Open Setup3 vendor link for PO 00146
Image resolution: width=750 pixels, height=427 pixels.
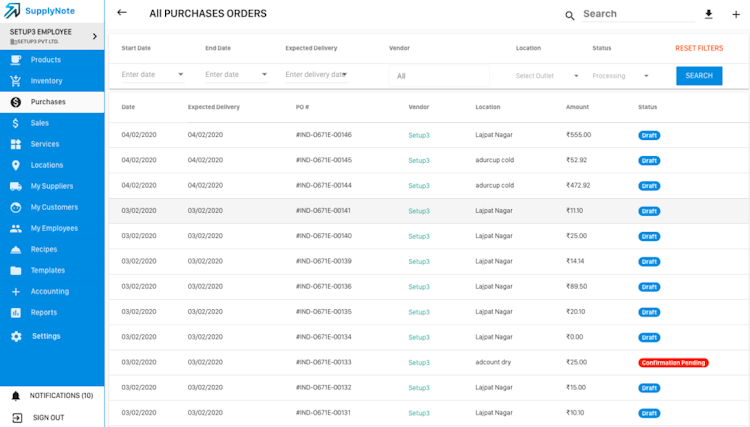419,135
